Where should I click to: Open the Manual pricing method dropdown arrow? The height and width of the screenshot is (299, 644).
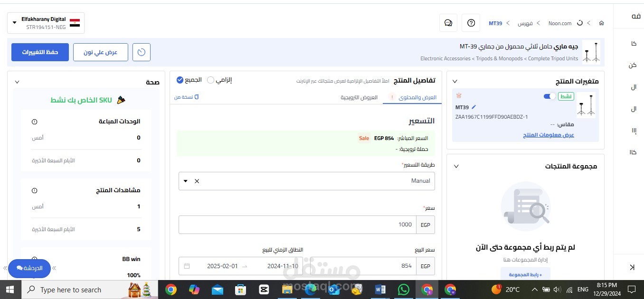point(186,181)
